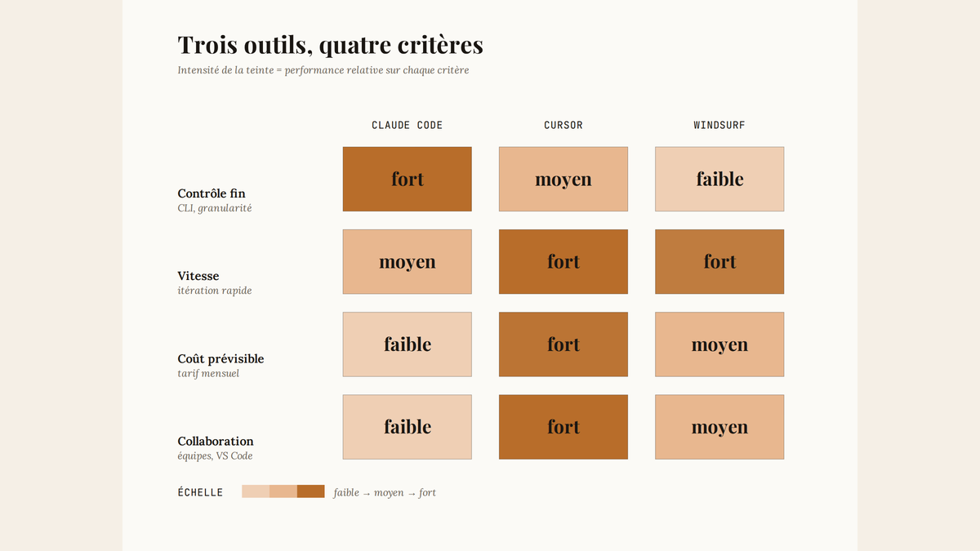This screenshot has height=551, width=980.
Task: Click the 'Vitesse' row label
Action: pyautogui.click(x=198, y=276)
